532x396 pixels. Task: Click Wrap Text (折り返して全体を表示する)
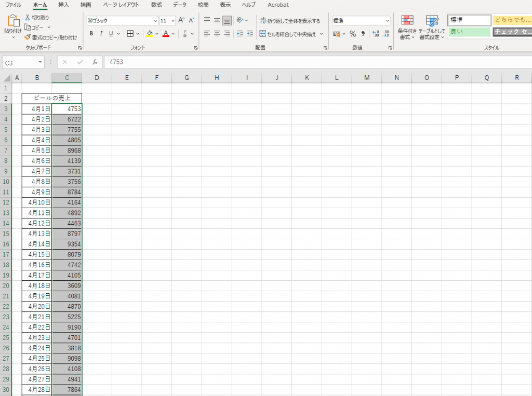click(290, 21)
